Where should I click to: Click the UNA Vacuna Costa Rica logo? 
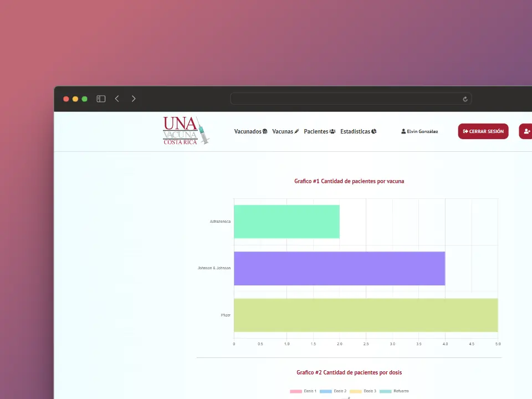(x=186, y=131)
